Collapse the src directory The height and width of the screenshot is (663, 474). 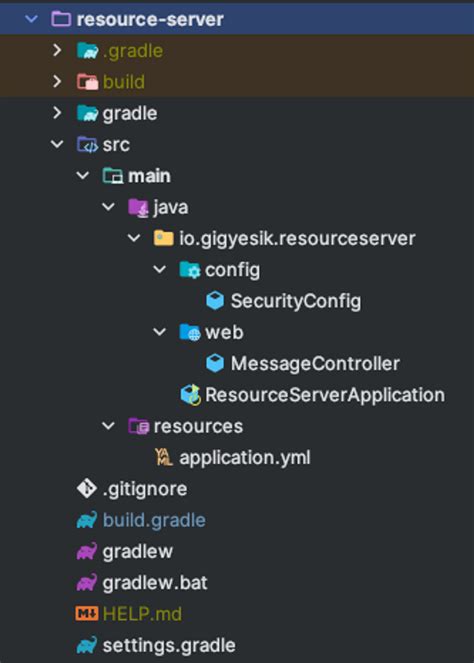tap(57, 144)
